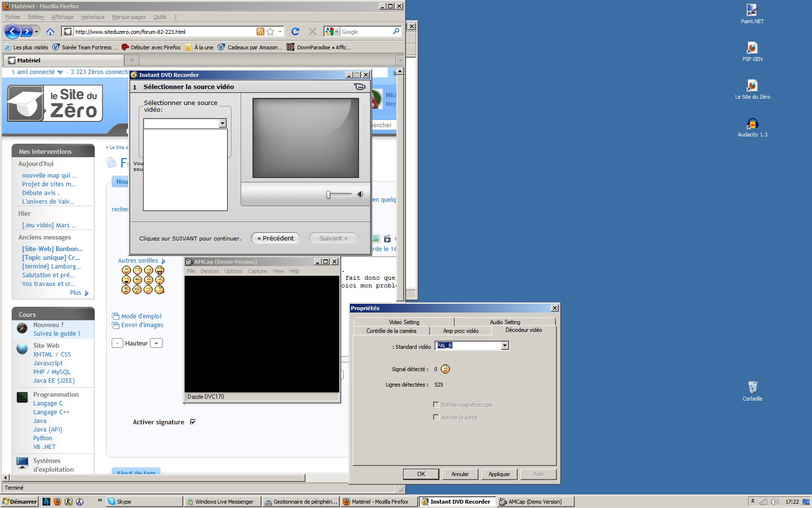Open the Corbeille recycle bin

click(x=752, y=391)
